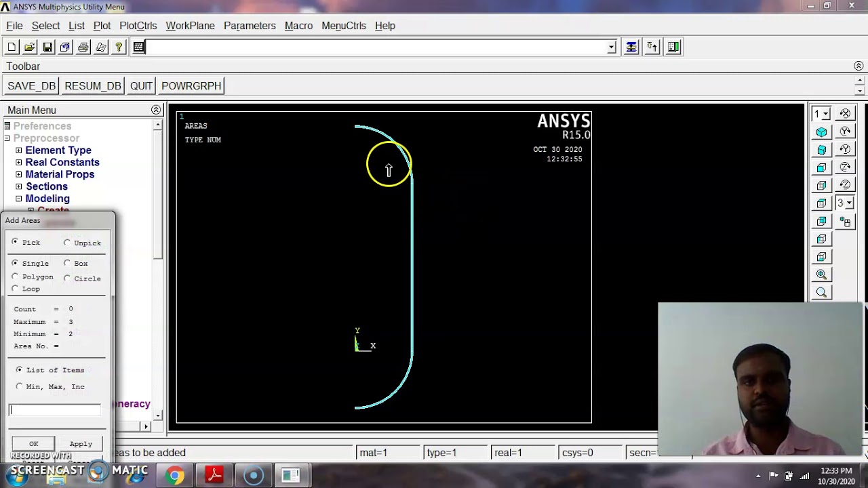The width and height of the screenshot is (868, 488).
Task: Expand the Real Constants tree node
Action: click(x=19, y=163)
